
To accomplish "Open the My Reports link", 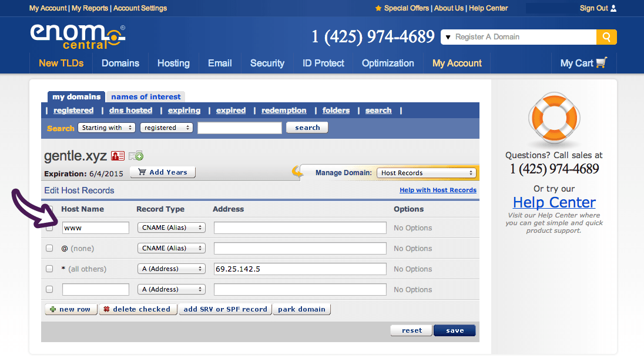I will (89, 8).
